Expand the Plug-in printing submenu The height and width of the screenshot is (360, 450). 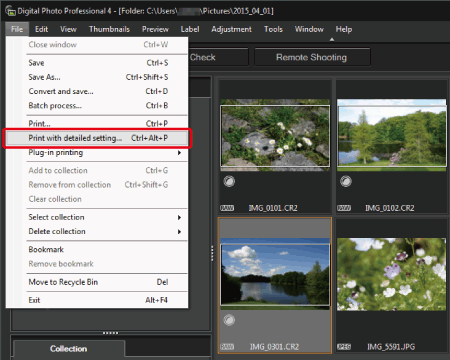click(97, 153)
